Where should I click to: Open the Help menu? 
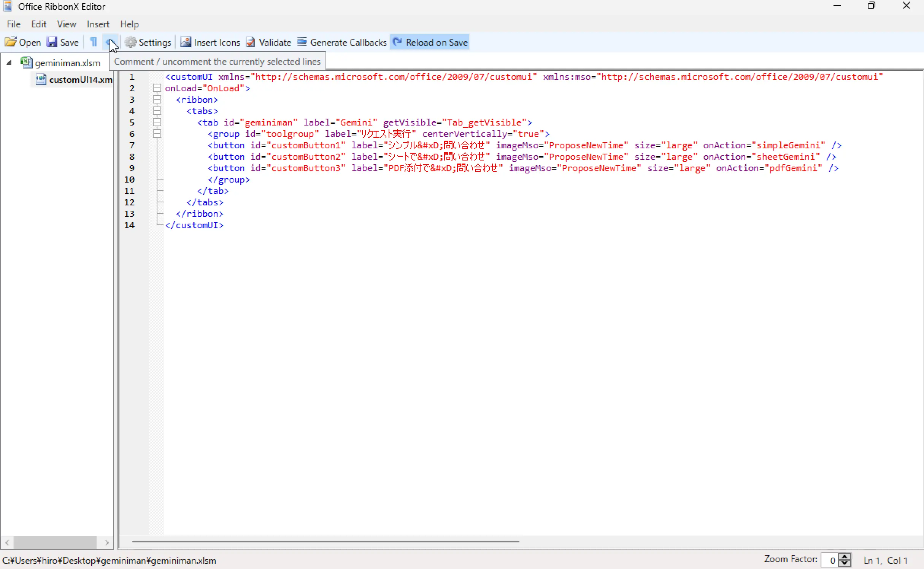click(x=129, y=24)
